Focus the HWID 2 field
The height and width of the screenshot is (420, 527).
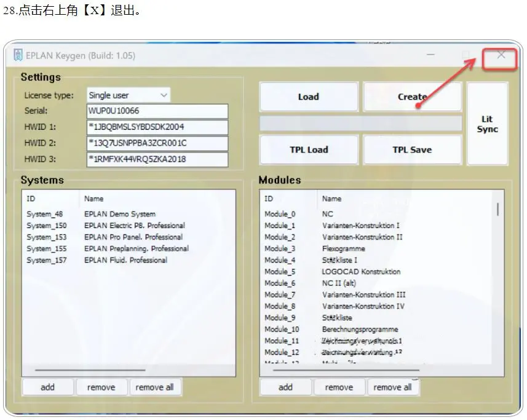click(x=157, y=143)
